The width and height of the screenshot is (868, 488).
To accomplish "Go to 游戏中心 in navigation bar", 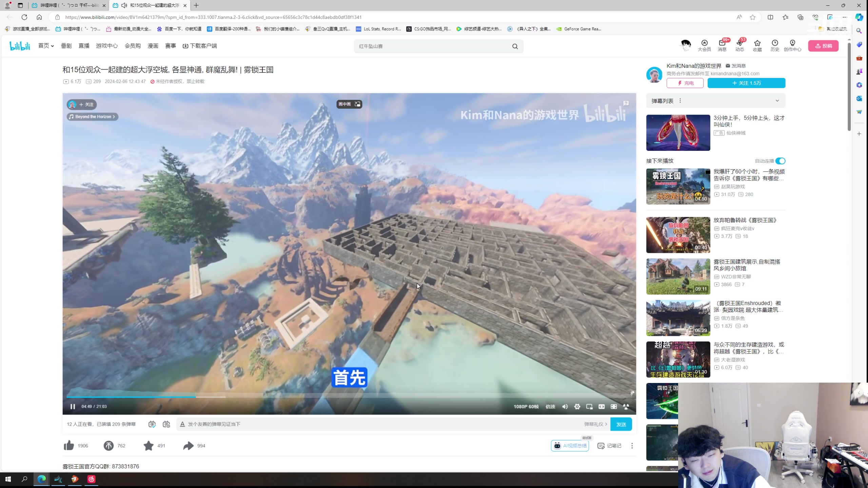I will [x=107, y=46].
